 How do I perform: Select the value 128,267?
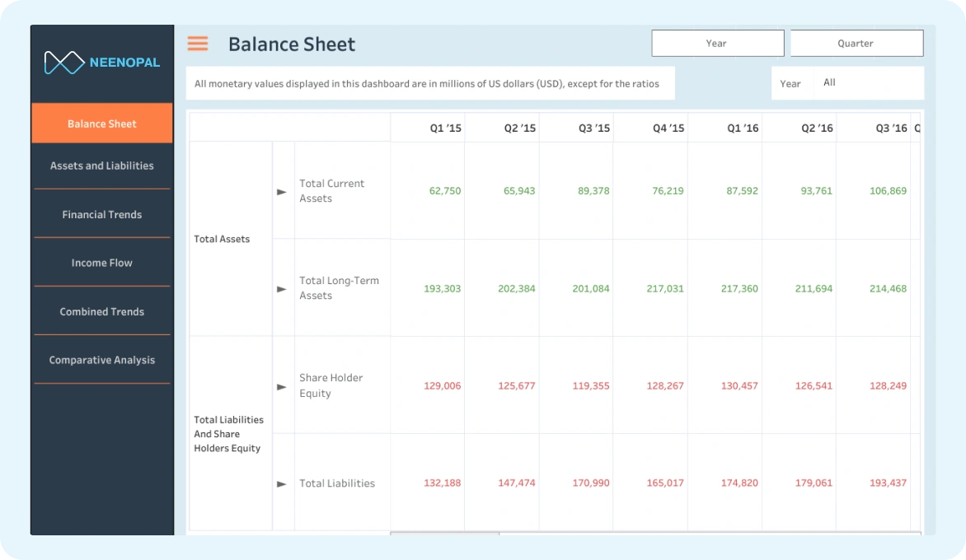pyautogui.click(x=665, y=386)
